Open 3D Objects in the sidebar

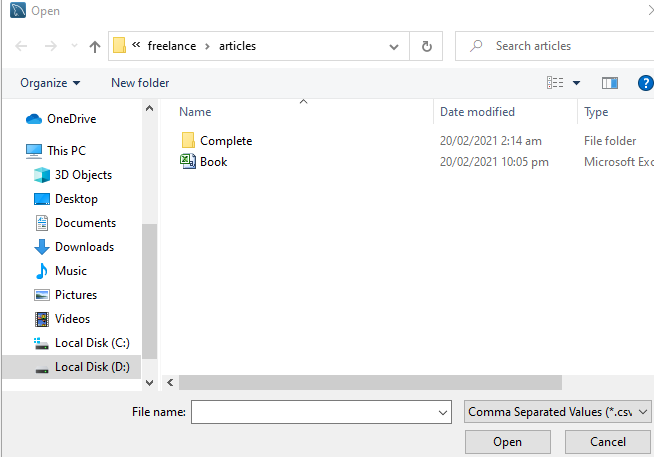click(83, 175)
